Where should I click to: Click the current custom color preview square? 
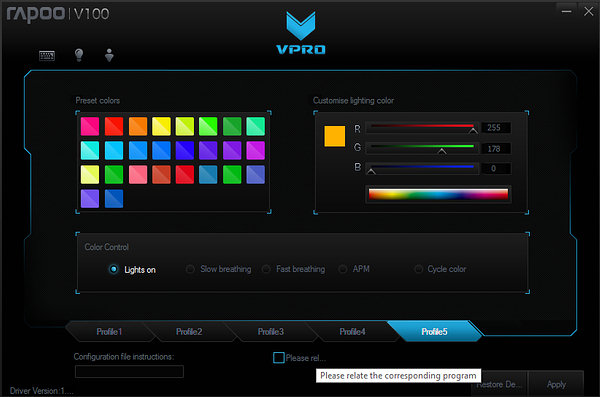point(334,136)
